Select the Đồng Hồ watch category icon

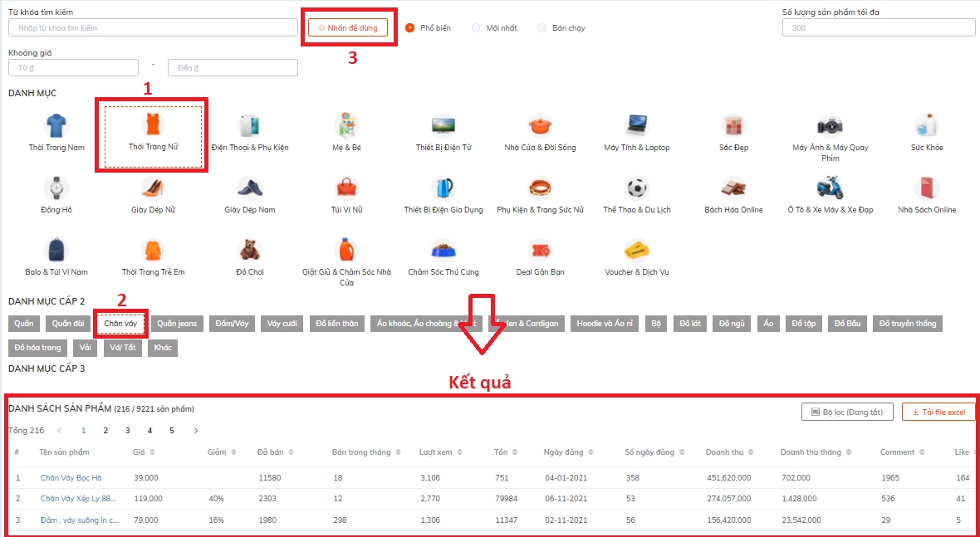[x=56, y=188]
